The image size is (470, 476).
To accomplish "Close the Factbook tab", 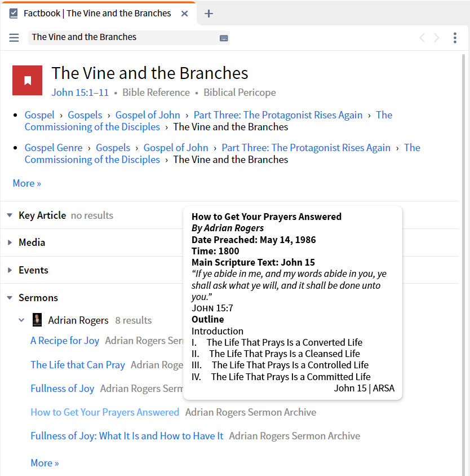I will pos(184,14).
